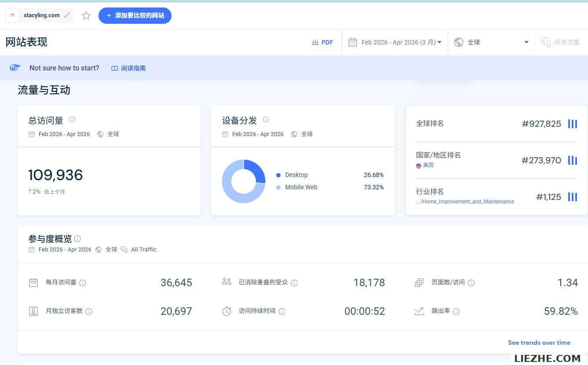Click the info icon beside 页面数/访问
588x365 pixels.
(471, 283)
